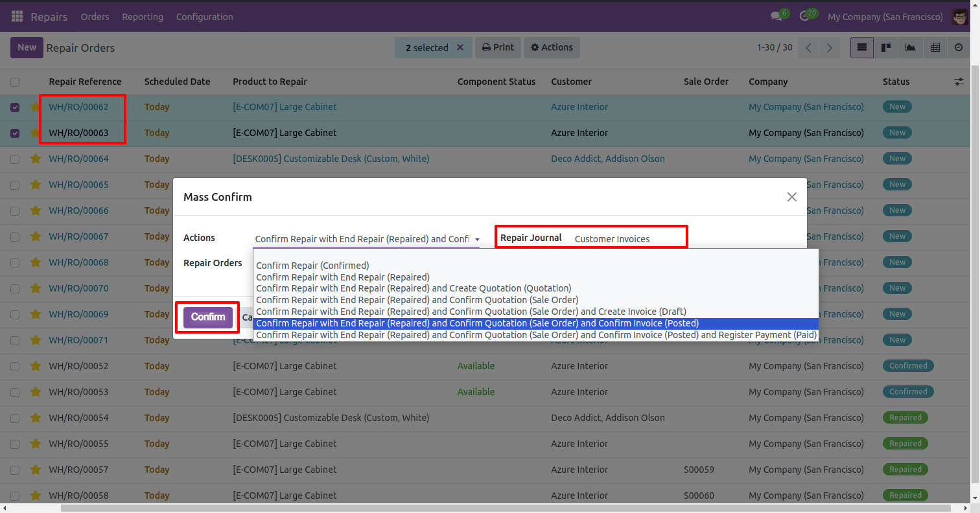Sort by the Repair Reference column

(86, 82)
